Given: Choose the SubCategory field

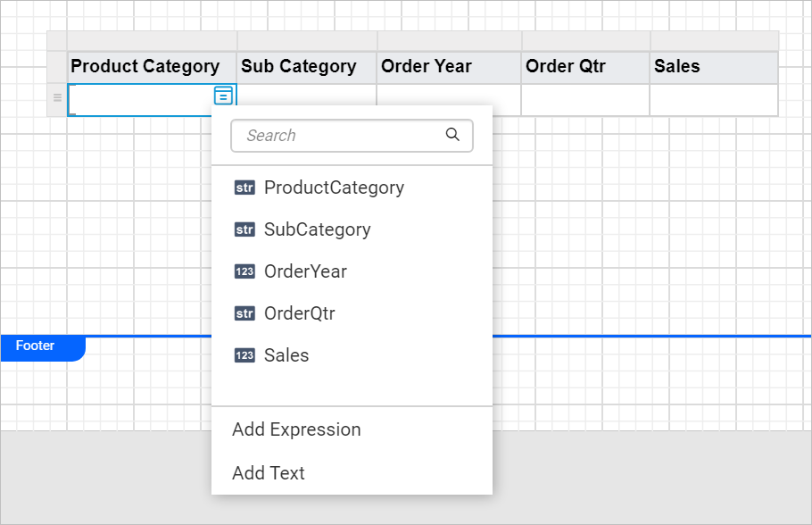Looking at the screenshot, I should pyautogui.click(x=352, y=229).
